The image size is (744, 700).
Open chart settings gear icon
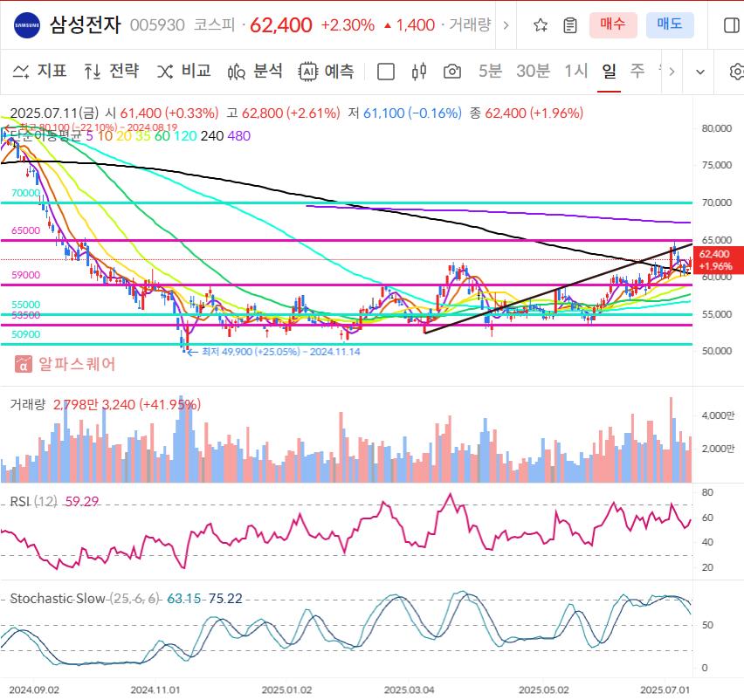coord(736,72)
